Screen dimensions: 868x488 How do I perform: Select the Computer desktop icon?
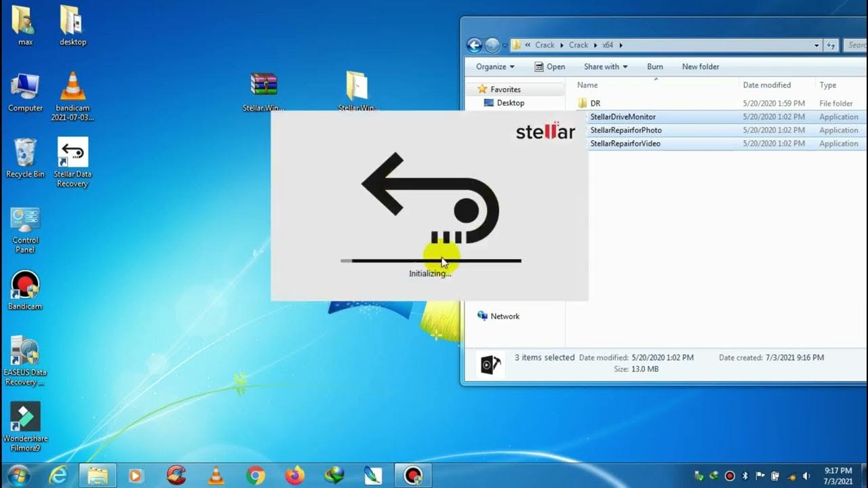tap(25, 92)
